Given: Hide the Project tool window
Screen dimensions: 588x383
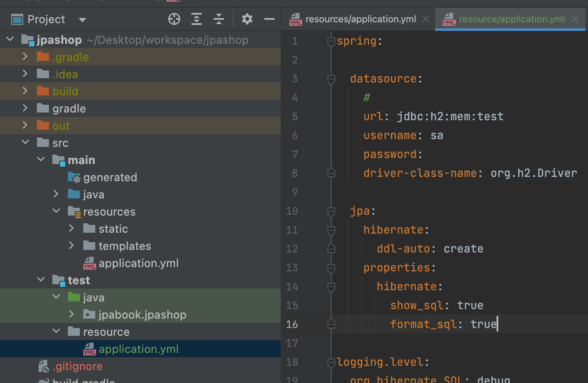Looking at the screenshot, I should tap(270, 19).
